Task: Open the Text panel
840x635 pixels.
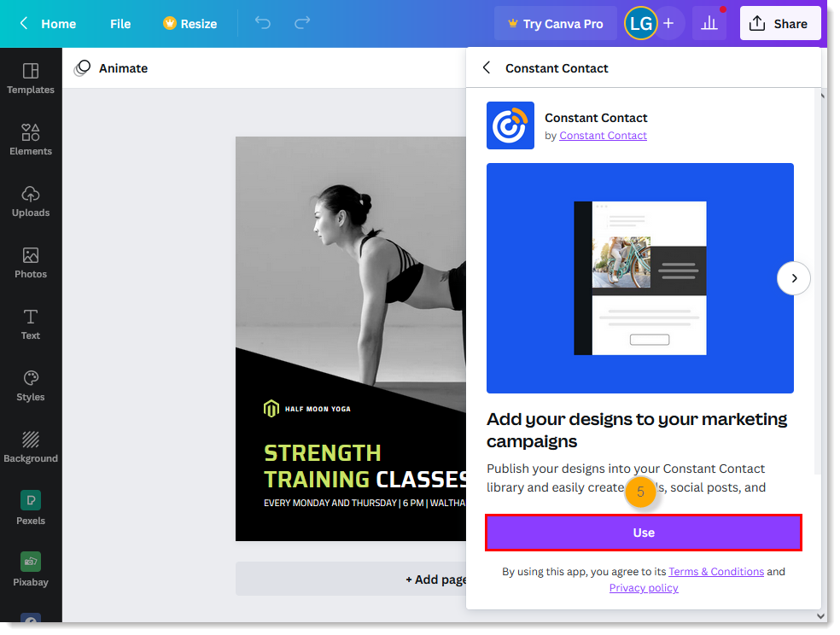Action: tap(31, 323)
